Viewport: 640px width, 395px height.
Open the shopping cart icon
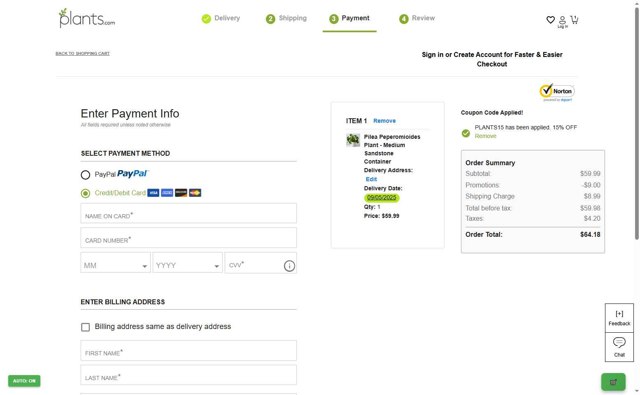[574, 20]
